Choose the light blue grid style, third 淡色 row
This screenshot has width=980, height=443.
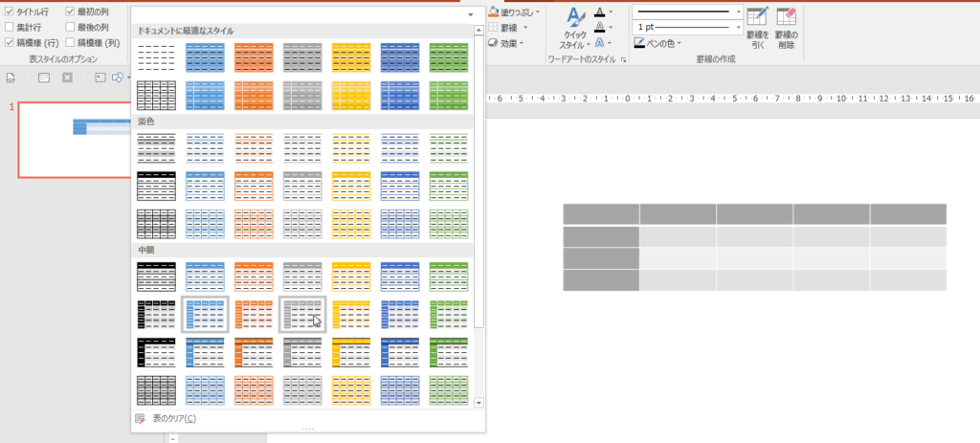coord(205,224)
